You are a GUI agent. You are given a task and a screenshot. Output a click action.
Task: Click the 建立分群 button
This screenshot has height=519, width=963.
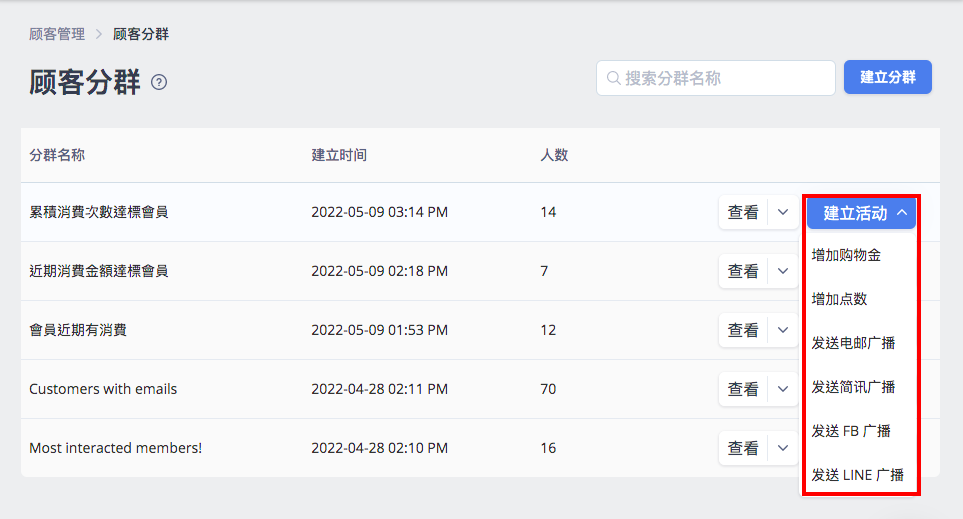coord(887,77)
